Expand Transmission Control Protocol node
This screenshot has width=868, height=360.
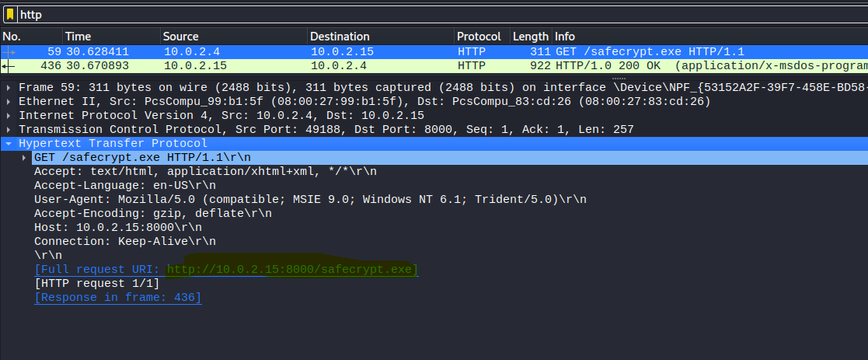coord(9,130)
